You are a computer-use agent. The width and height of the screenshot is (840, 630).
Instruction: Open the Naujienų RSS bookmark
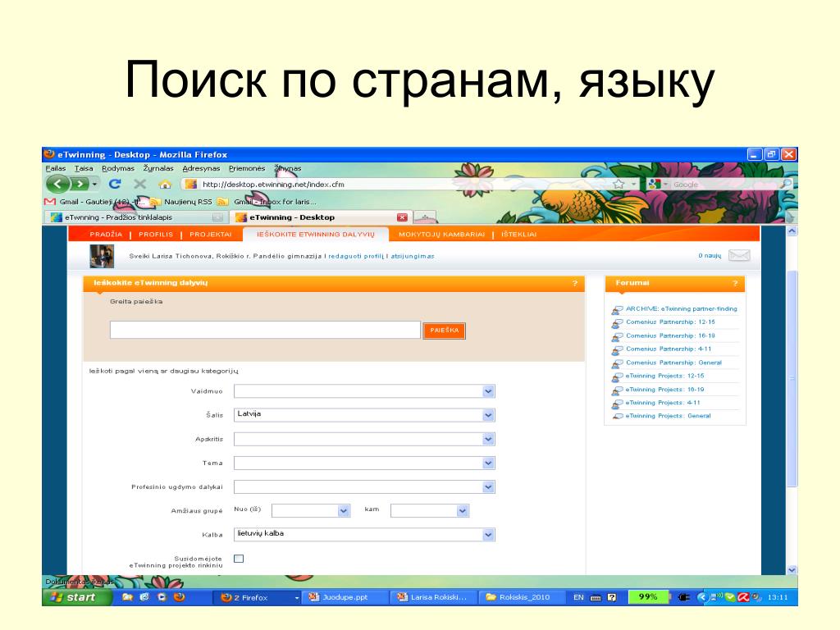[181, 202]
